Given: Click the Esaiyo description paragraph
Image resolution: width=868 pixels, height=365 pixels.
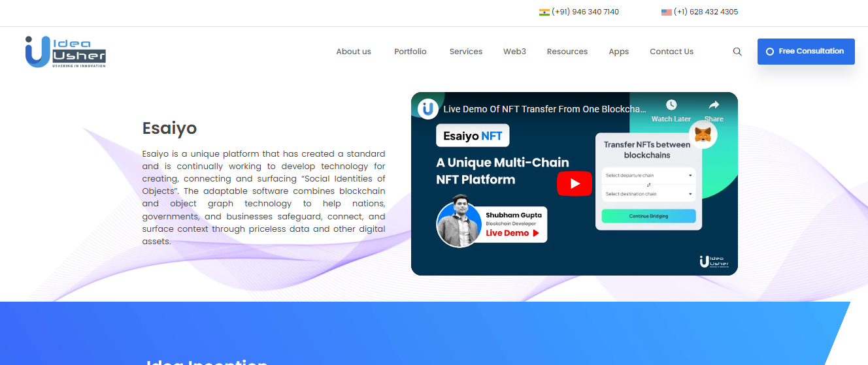Looking at the screenshot, I should (x=263, y=197).
